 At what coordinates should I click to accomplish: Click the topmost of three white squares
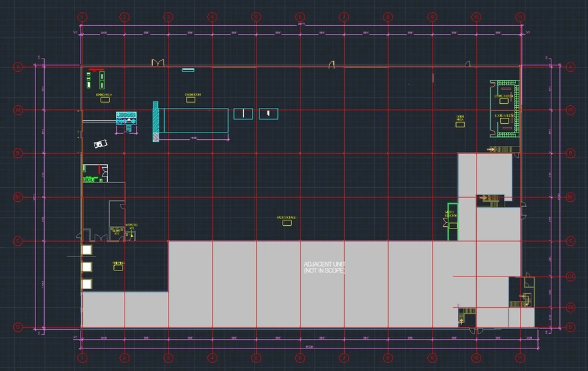click(87, 250)
